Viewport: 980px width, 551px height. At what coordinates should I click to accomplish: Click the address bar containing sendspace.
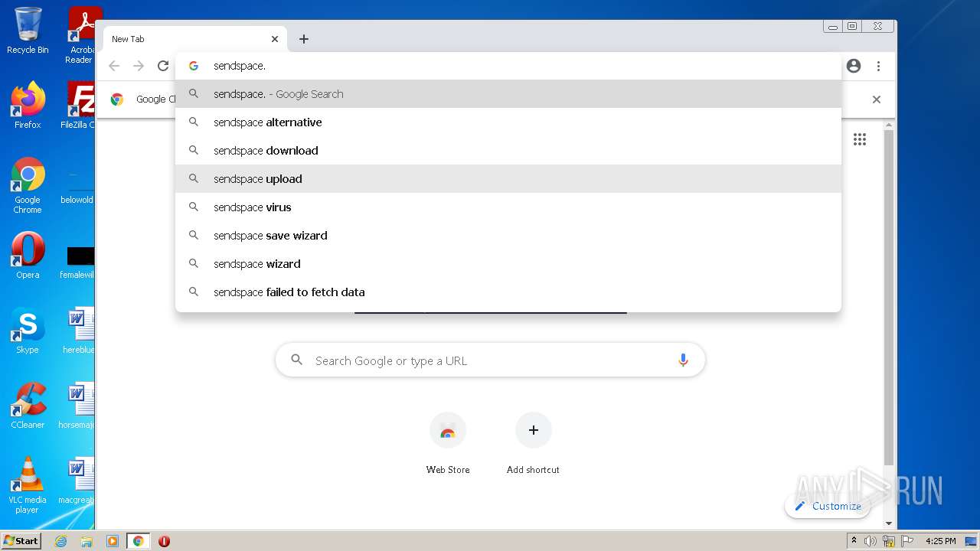[x=508, y=66]
